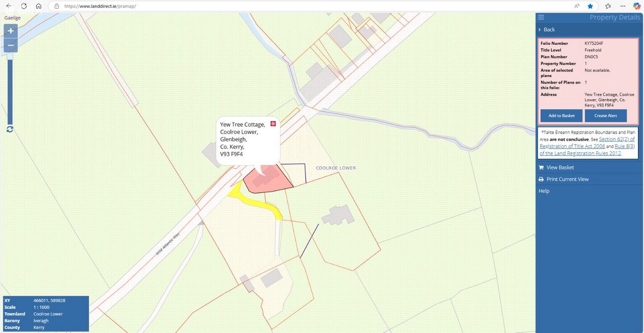Click the browser refresh icon
Screen dimensions: 644x333
pos(24,6)
